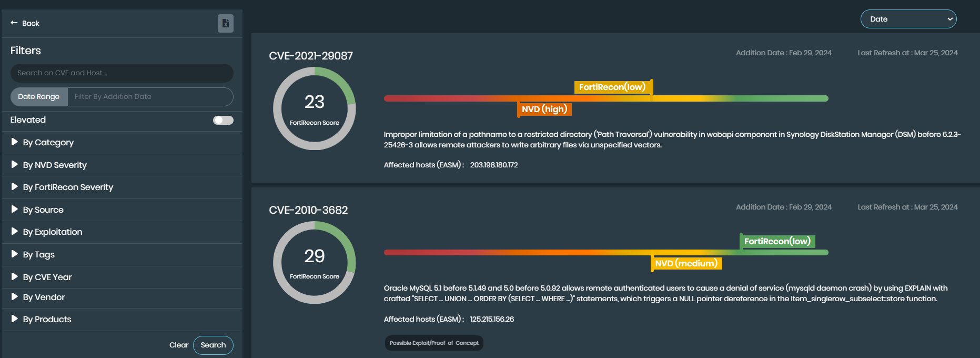Focus the Search on CVE and Host field
This screenshot has height=358, width=980.
[122, 73]
